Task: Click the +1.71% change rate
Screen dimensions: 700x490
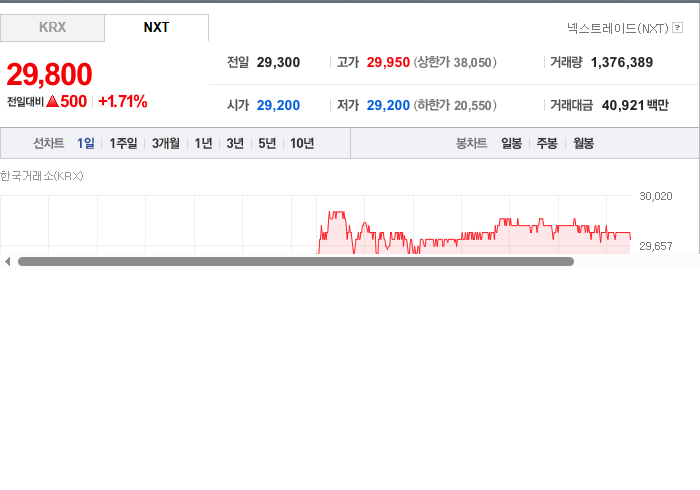Action: (123, 101)
